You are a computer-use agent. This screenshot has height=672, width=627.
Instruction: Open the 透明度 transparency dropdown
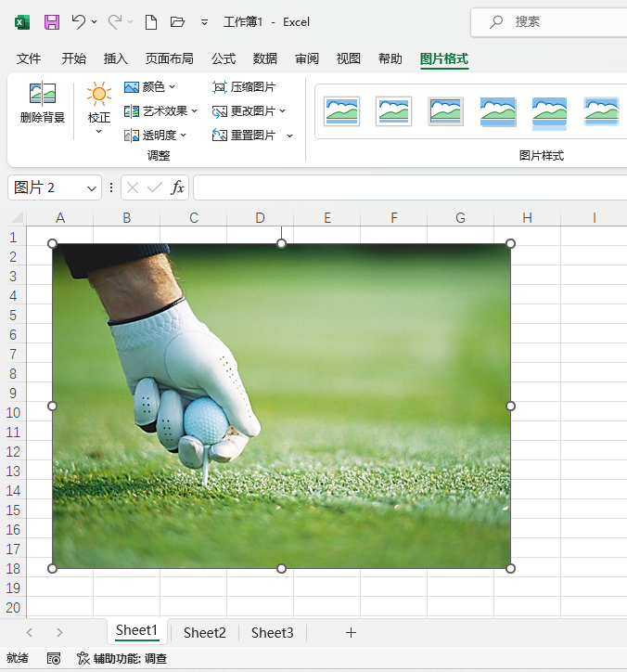tap(155, 136)
